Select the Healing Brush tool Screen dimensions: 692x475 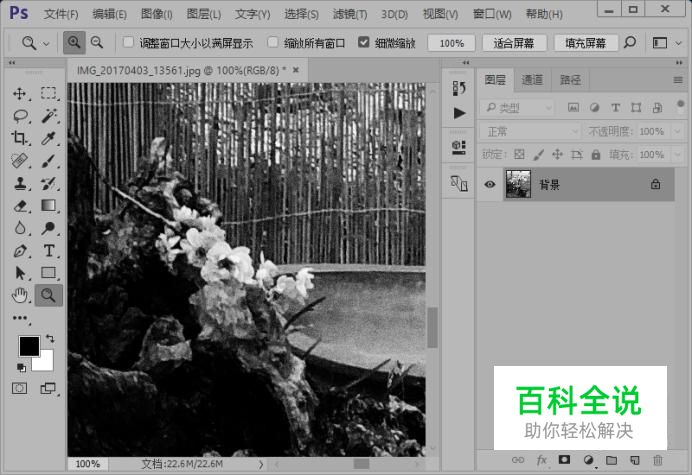(19, 161)
